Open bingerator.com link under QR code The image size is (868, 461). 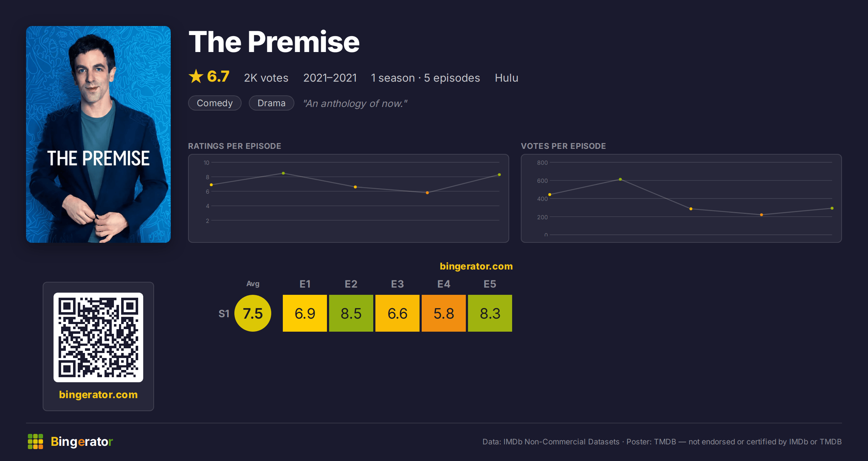(x=98, y=395)
